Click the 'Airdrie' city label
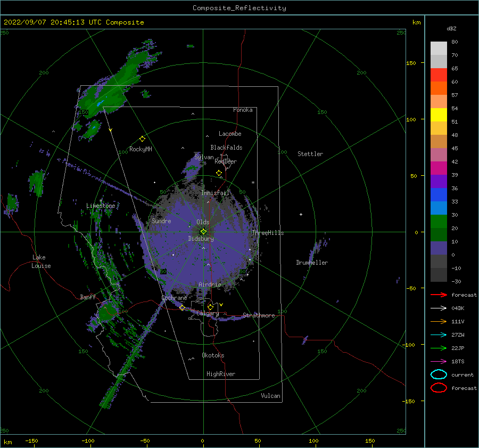This screenshot has width=479, height=448. pyautogui.click(x=210, y=284)
